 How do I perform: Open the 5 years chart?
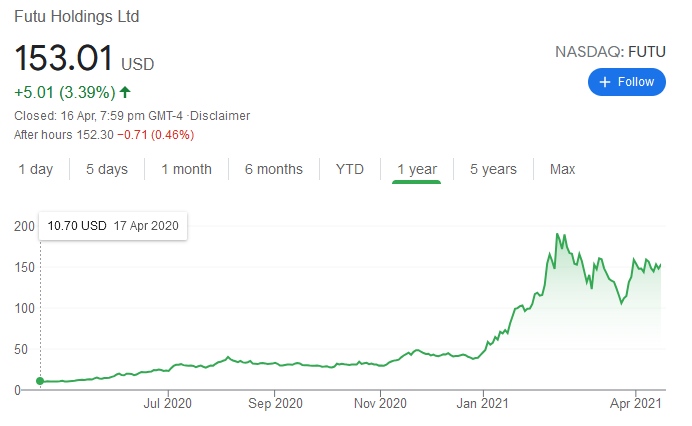pos(493,169)
